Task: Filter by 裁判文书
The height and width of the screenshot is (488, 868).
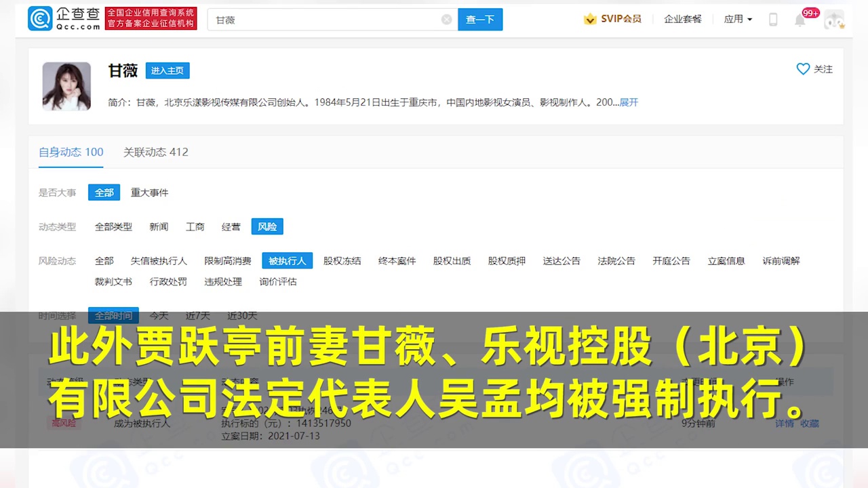Action: tap(113, 281)
